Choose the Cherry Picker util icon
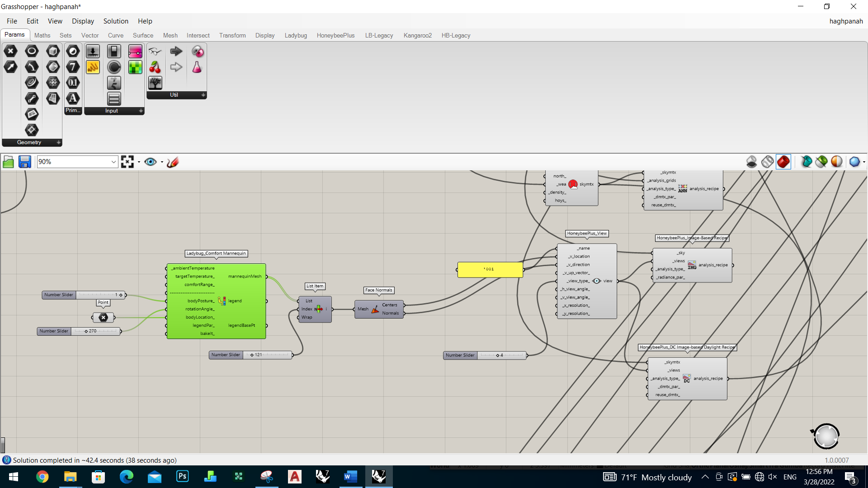 [155, 67]
